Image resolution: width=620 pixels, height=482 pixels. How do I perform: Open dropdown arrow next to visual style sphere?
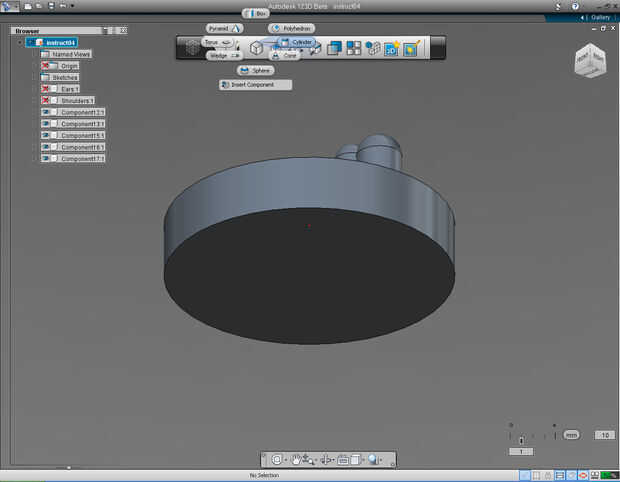point(380,460)
